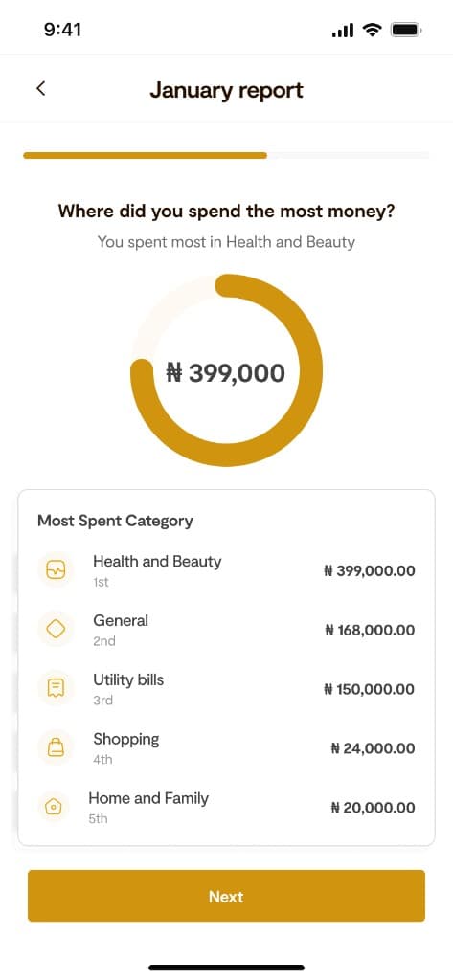Image resolution: width=453 pixels, height=980 pixels.
Task: Open the Utility bills category label
Action: [x=128, y=679]
